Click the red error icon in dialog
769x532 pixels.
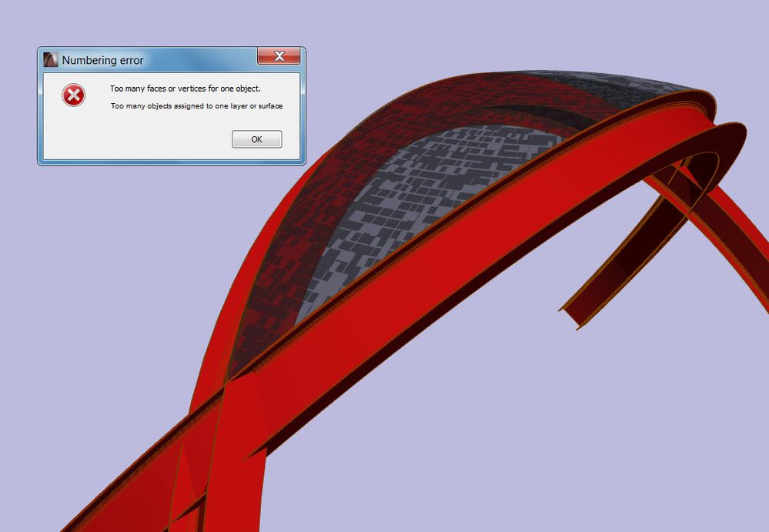(74, 95)
